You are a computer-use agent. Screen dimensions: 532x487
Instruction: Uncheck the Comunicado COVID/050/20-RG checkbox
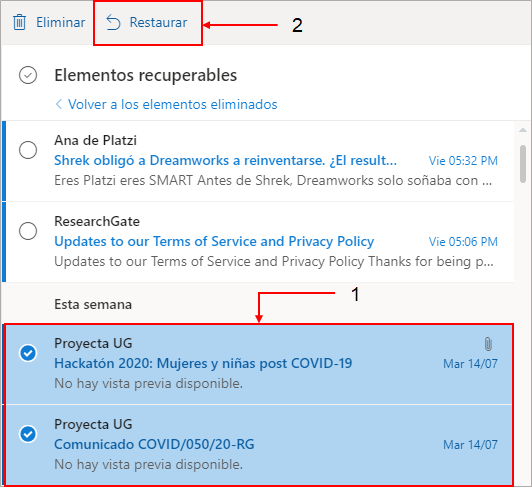(28, 434)
